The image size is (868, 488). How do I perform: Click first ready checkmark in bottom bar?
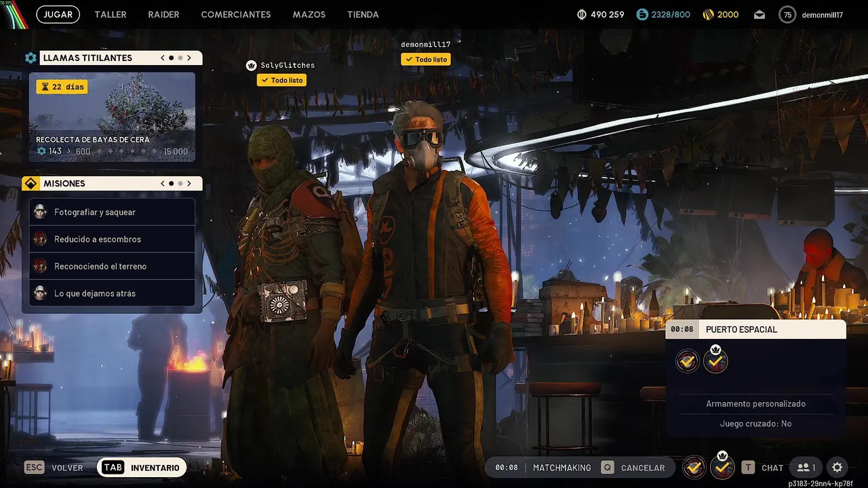point(694,467)
